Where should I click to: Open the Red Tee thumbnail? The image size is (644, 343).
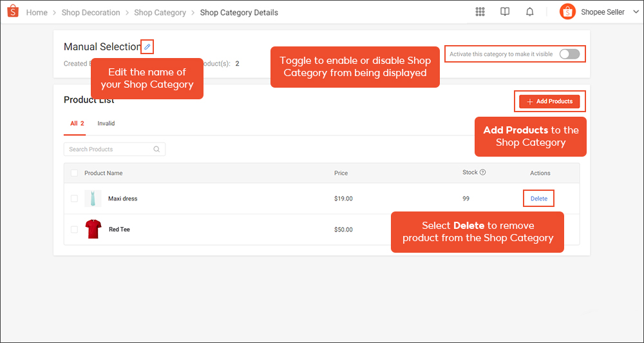tap(93, 229)
